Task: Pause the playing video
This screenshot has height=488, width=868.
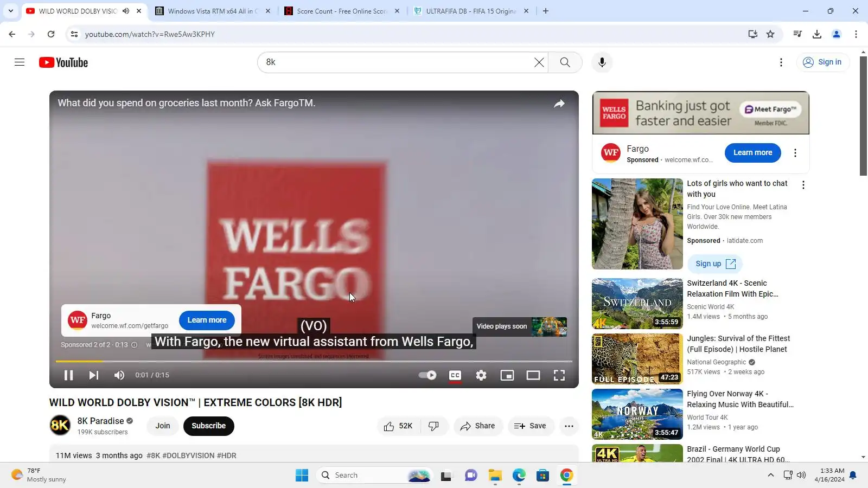Action: click(68, 375)
